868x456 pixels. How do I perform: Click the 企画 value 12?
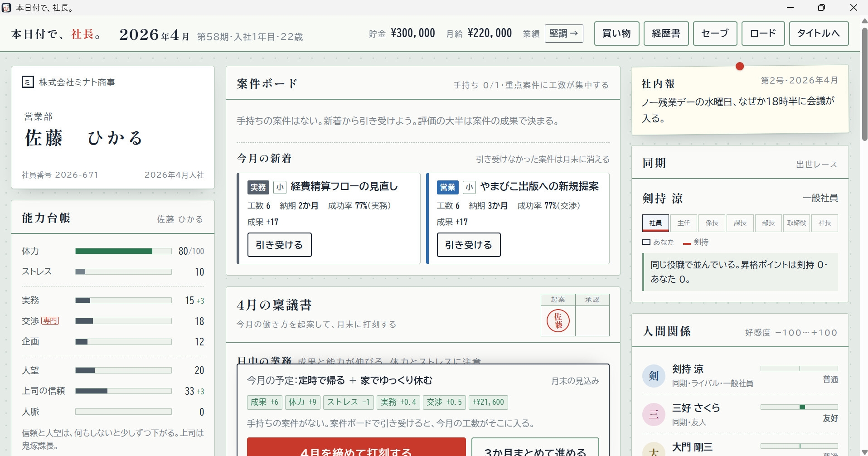click(x=200, y=342)
